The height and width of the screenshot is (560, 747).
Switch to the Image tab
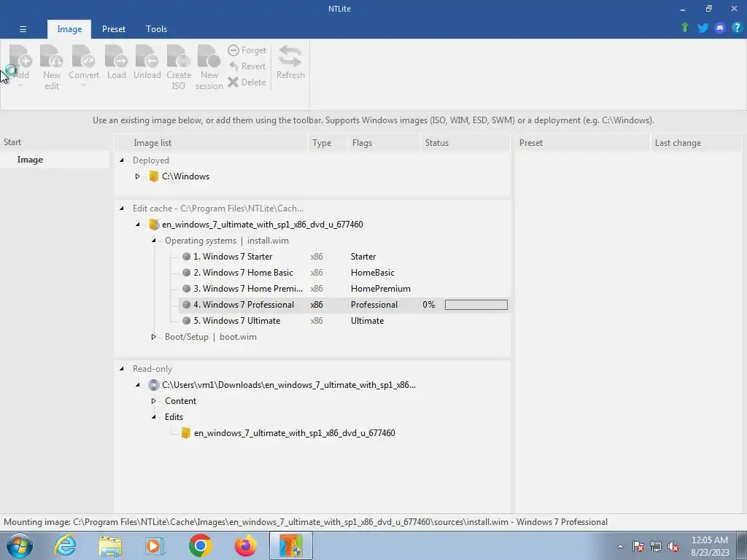[69, 29]
